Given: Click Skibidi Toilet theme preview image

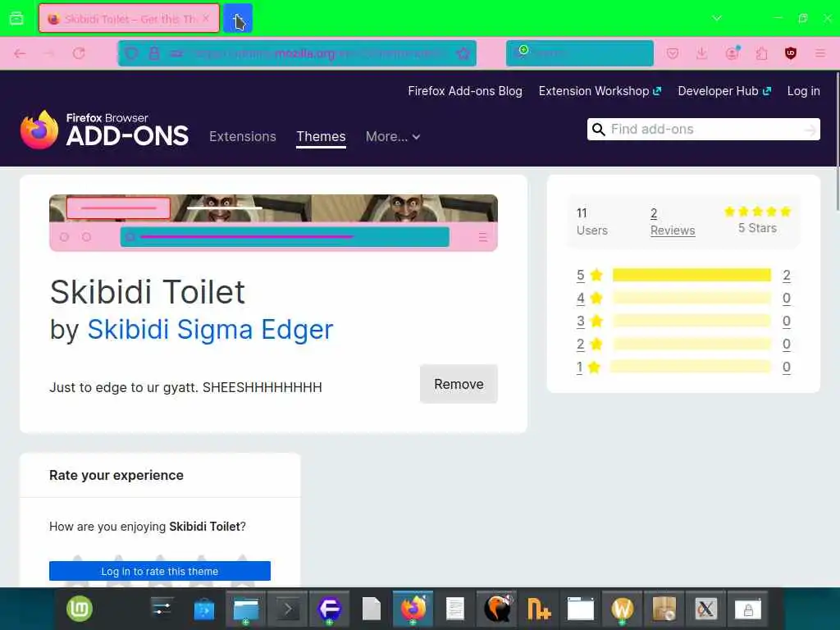Looking at the screenshot, I should click(x=273, y=223).
